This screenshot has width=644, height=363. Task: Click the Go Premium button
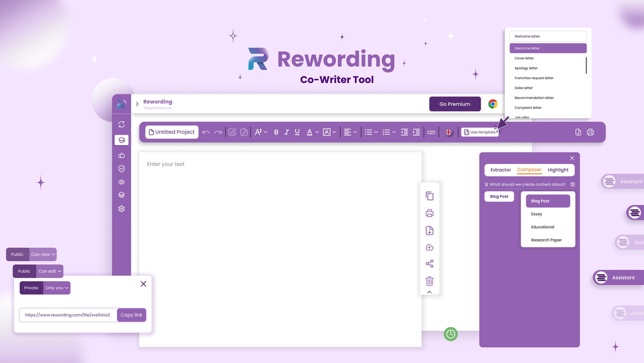pyautogui.click(x=455, y=104)
